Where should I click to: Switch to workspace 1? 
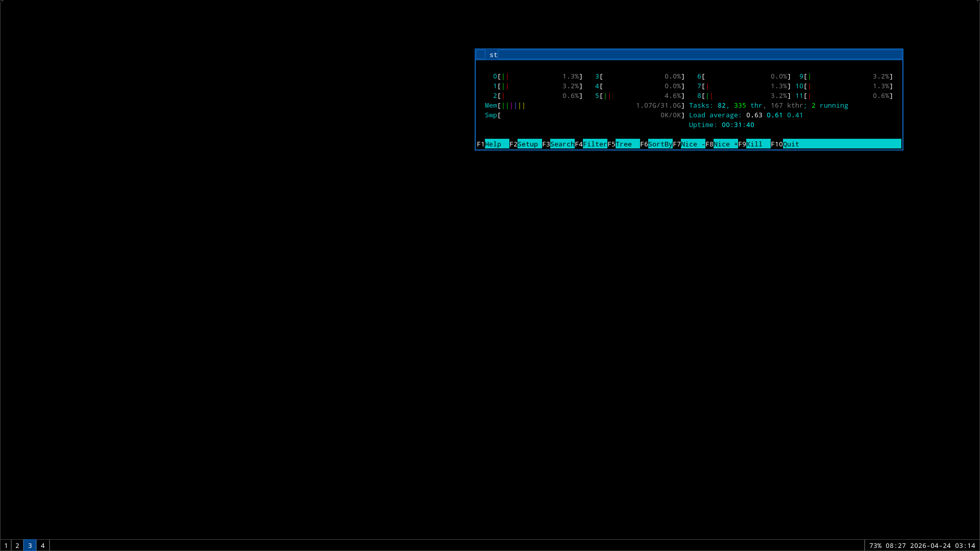pyautogui.click(x=6, y=545)
